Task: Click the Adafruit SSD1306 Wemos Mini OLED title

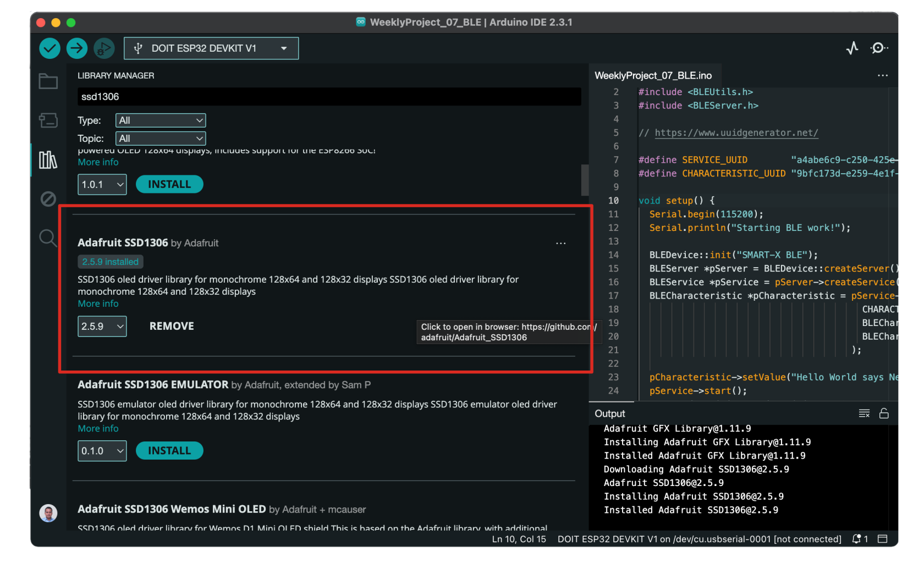Action: 172,510
